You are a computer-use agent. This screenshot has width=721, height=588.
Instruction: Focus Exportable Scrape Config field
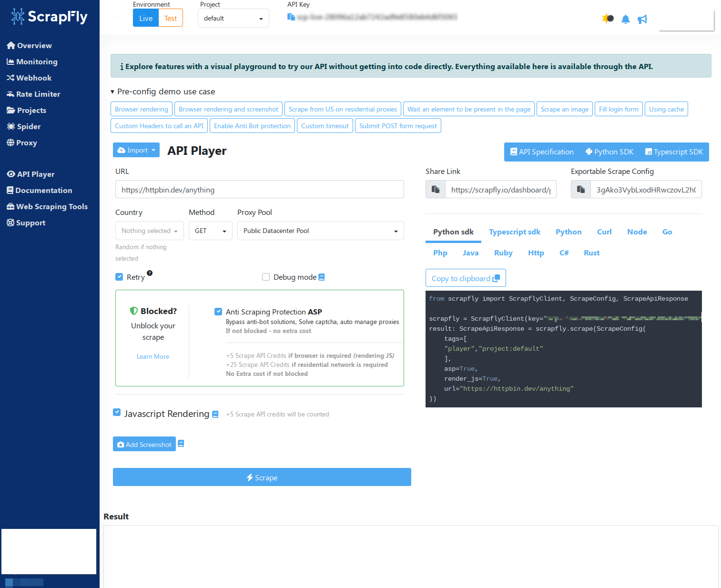pos(646,189)
